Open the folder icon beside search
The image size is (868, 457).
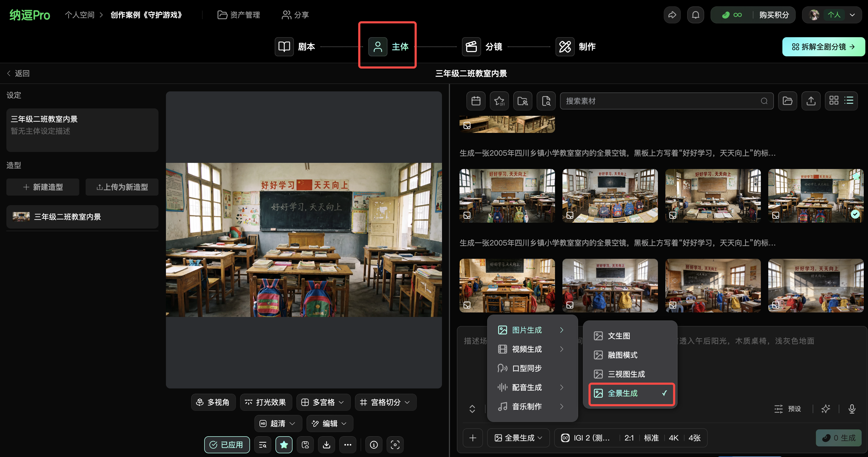pos(787,101)
